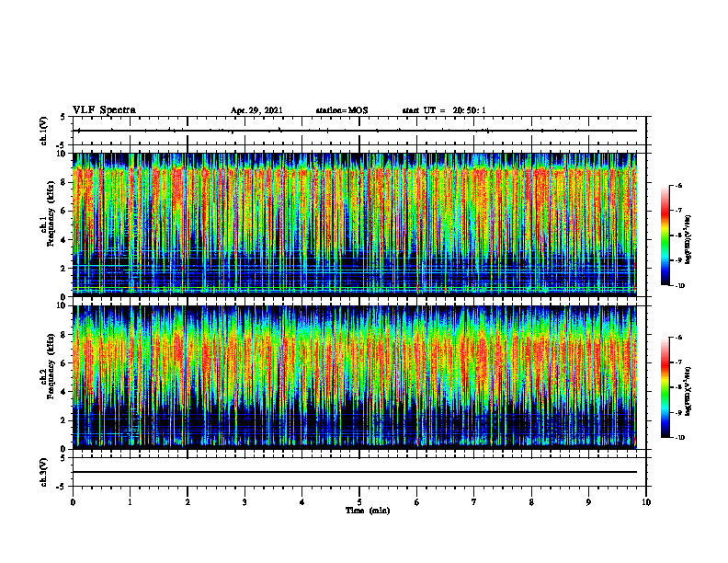
Task: Click time axis tick label "3"
Action: [x=245, y=502]
